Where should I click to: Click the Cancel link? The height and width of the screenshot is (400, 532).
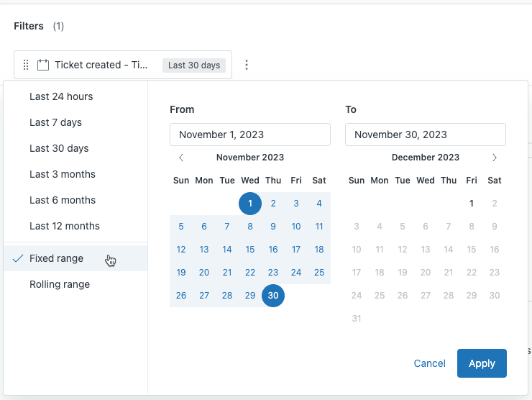coord(430,363)
